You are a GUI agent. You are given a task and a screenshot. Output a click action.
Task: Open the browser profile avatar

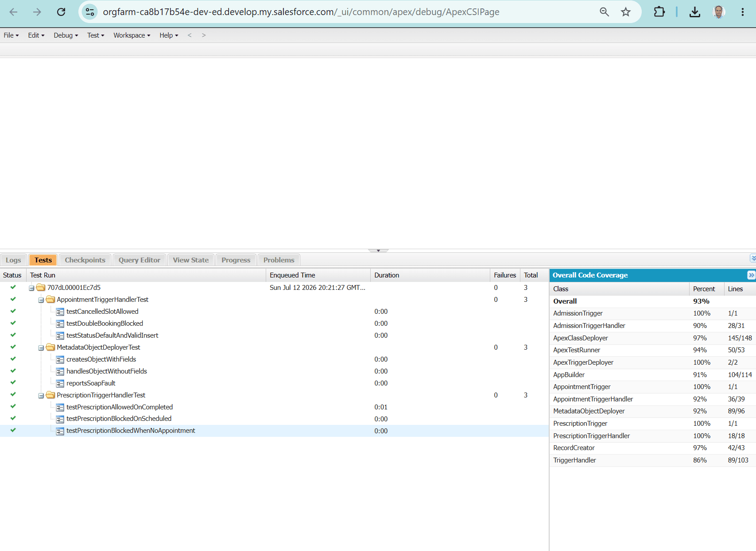pyautogui.click(x=719, y=12)
